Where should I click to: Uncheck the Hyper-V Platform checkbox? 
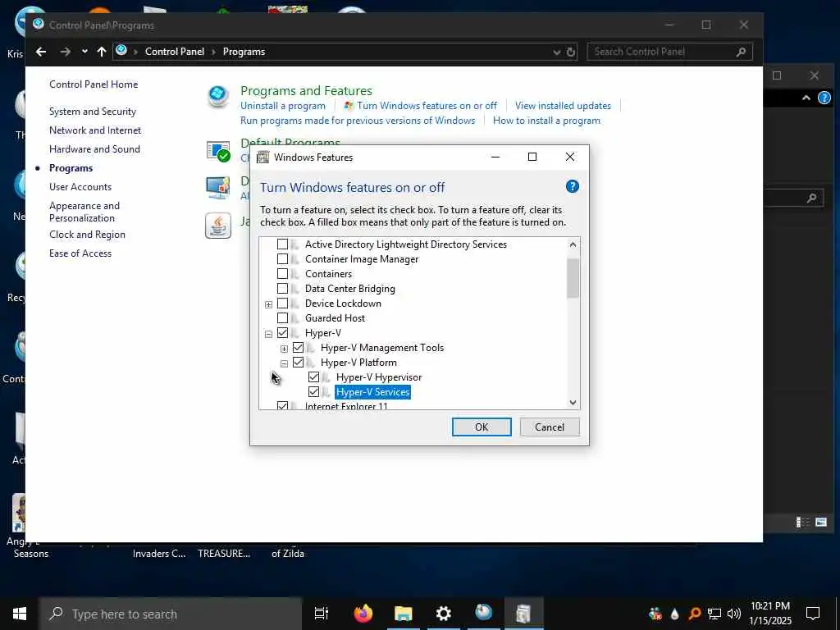[298, 362]
